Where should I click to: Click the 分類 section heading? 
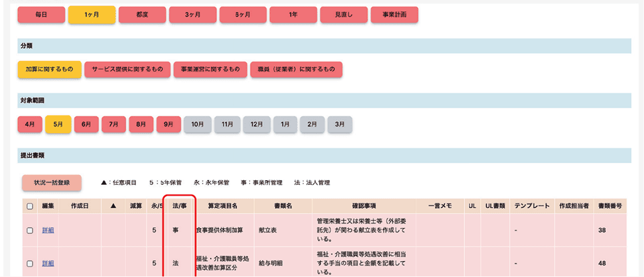27,46
